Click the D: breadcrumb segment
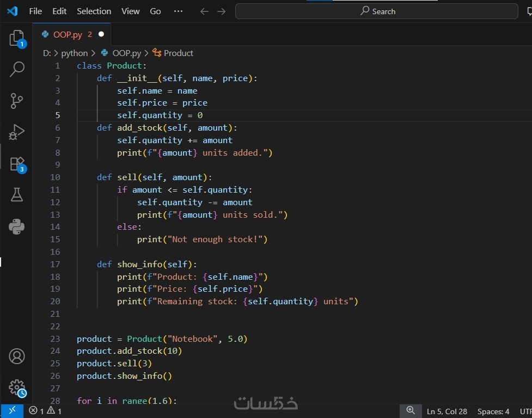532x418 pixels. click(47, 53)
